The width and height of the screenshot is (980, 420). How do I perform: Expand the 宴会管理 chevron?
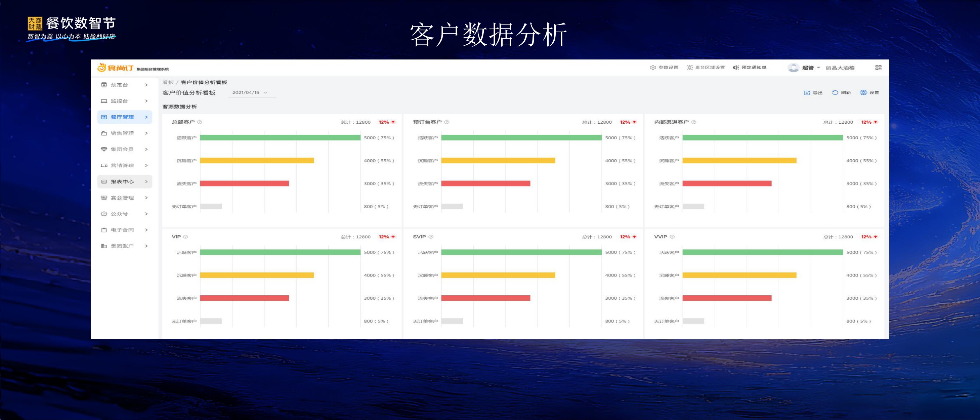coord(146,198)
